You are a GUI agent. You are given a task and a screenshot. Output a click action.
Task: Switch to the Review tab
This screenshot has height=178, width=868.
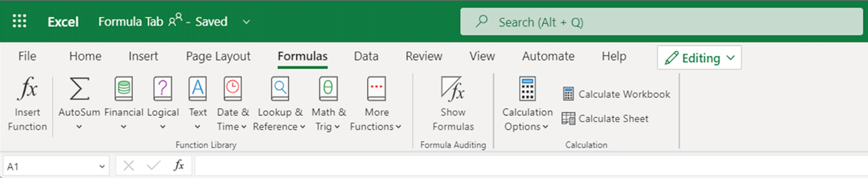tap(424, 56)
